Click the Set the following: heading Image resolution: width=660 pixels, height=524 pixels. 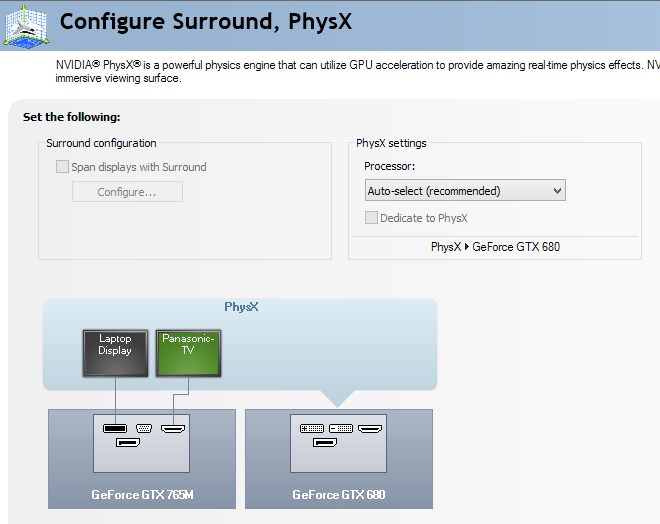[72, 117]
